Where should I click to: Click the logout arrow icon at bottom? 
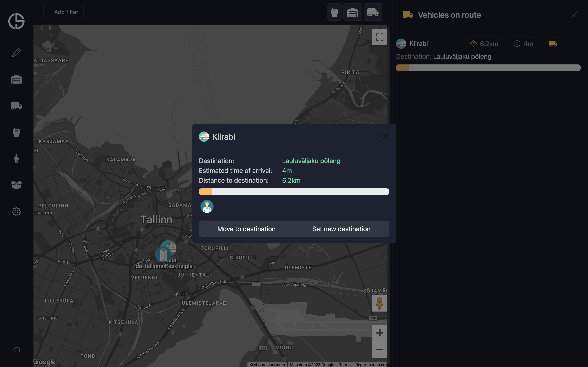pos(16,350)
